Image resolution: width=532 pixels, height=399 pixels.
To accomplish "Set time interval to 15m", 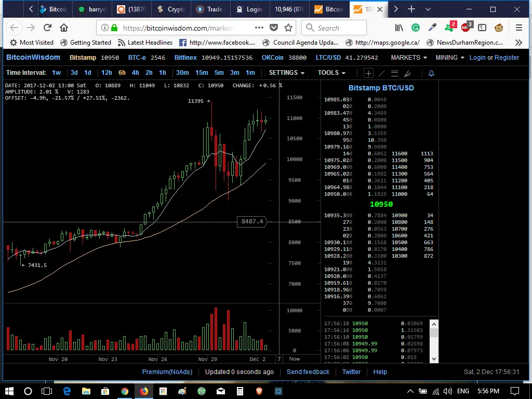I will (202, 73).
